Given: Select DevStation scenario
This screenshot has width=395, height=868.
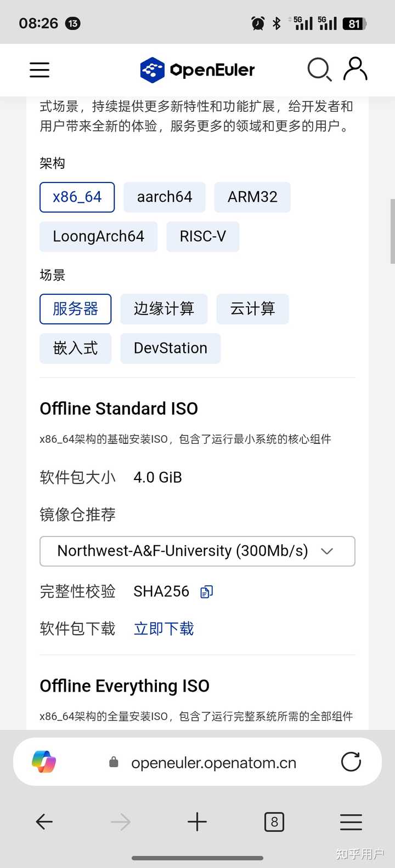Looking at the screenshot, I should (170, 349).
